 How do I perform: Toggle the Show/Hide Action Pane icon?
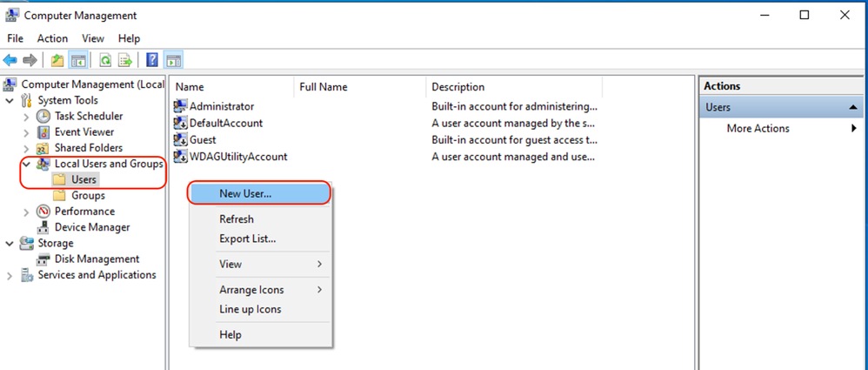[x=173, y=60]
